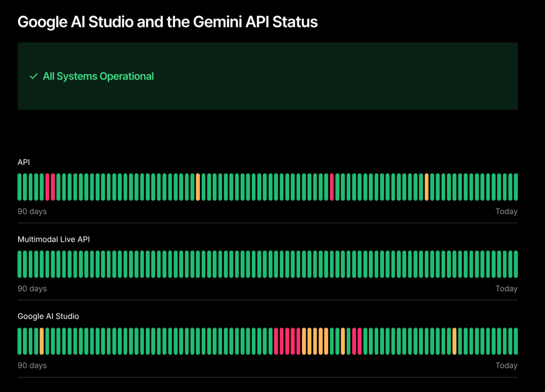The height and width of the screenshot is (392, 545).
Task: Click the 'API' component label
Action: [x=24, y=162]
